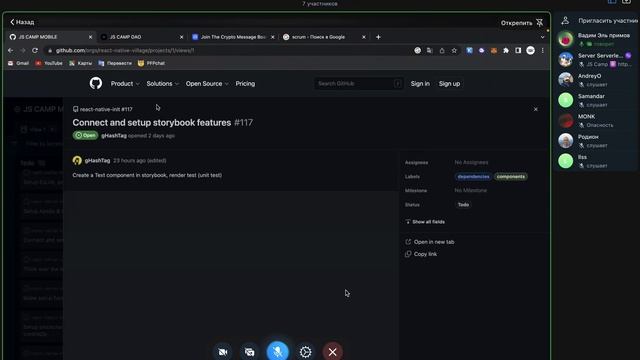Unpin the shared screen with Открепить

(x=522, y=23)
